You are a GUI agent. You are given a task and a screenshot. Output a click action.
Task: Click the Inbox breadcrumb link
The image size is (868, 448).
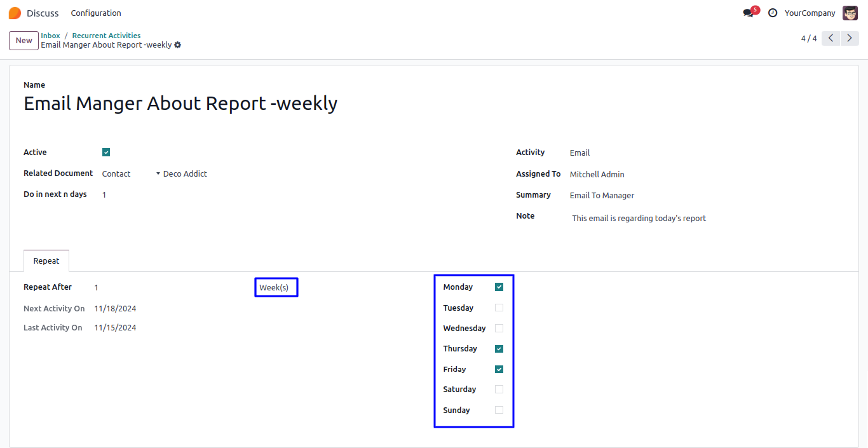(x=50, y=36)
